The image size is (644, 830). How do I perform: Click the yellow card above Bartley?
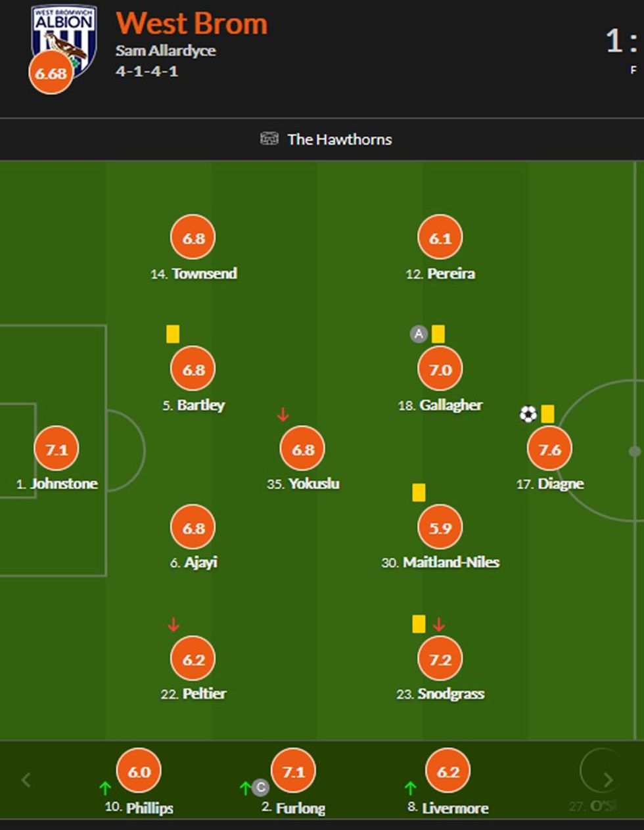click(173, 334)
